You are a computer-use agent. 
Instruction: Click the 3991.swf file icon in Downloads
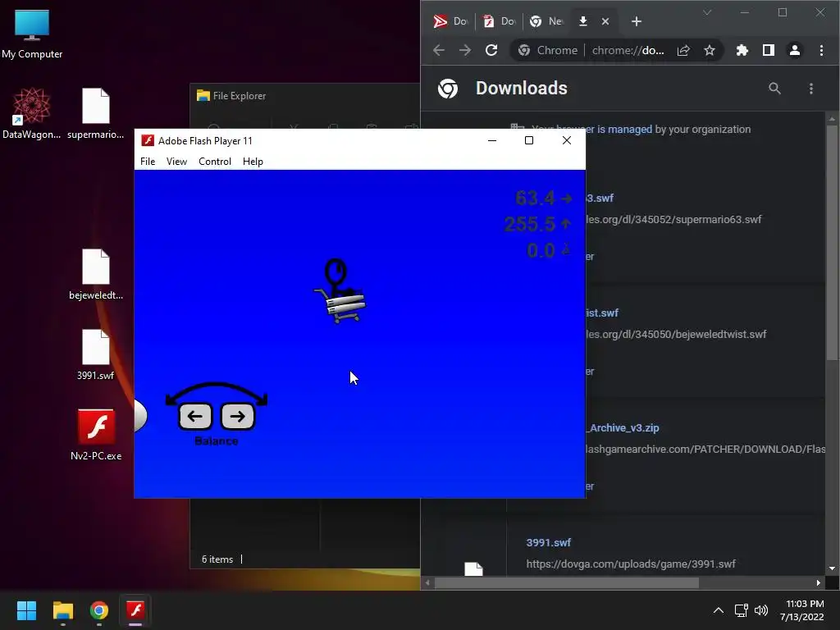click(x=473, y=569)
